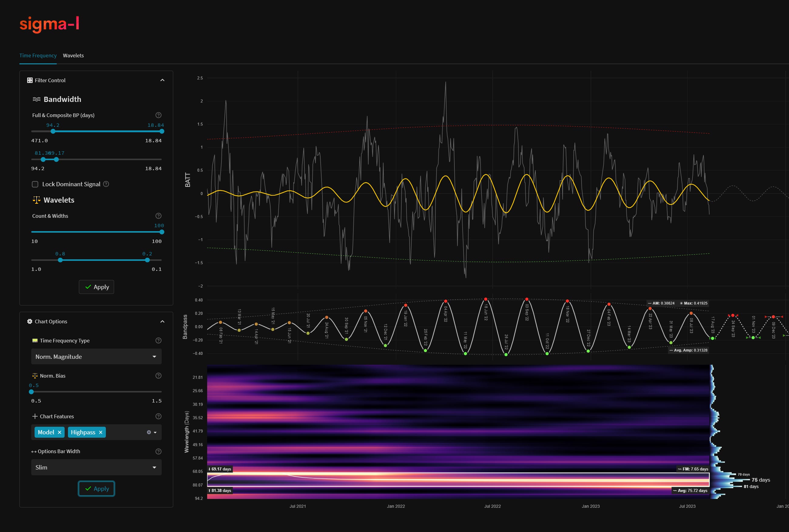
Task: Click help icon beside Full & Composite BP
Action: coord(158,115)
